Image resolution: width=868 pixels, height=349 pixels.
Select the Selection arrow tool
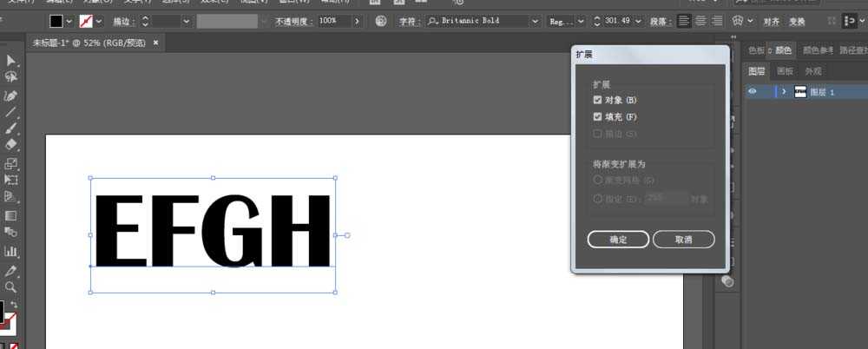point(10,61)
